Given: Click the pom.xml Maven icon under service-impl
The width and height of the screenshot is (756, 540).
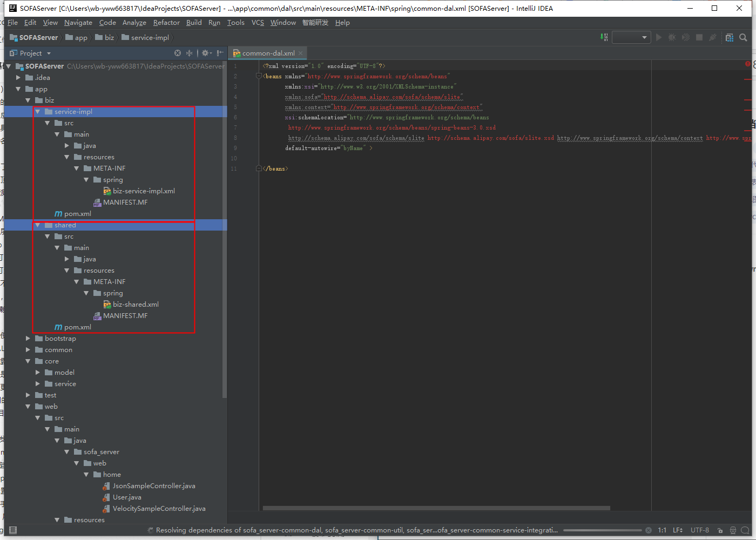Looking at the screenshot, I should 58,214.
